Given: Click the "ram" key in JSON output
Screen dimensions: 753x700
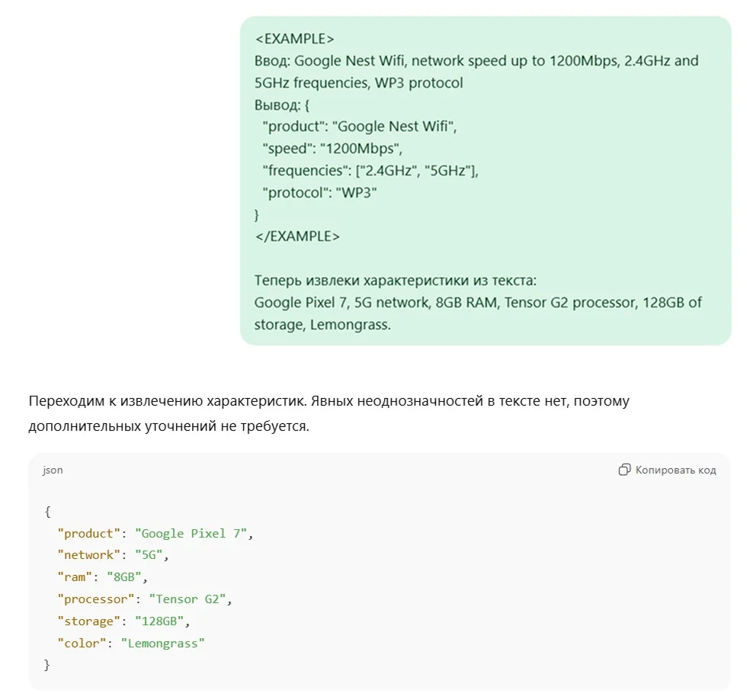Looking at the screenshot, I should pyautogui.click(x=75, y=577).
